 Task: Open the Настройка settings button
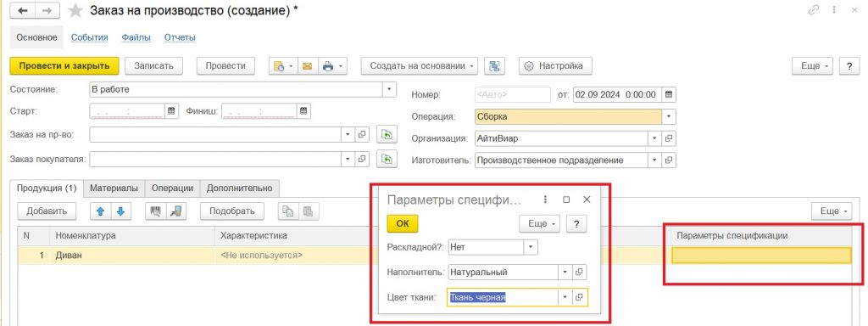pyautogui.click(x=554, y=66)
